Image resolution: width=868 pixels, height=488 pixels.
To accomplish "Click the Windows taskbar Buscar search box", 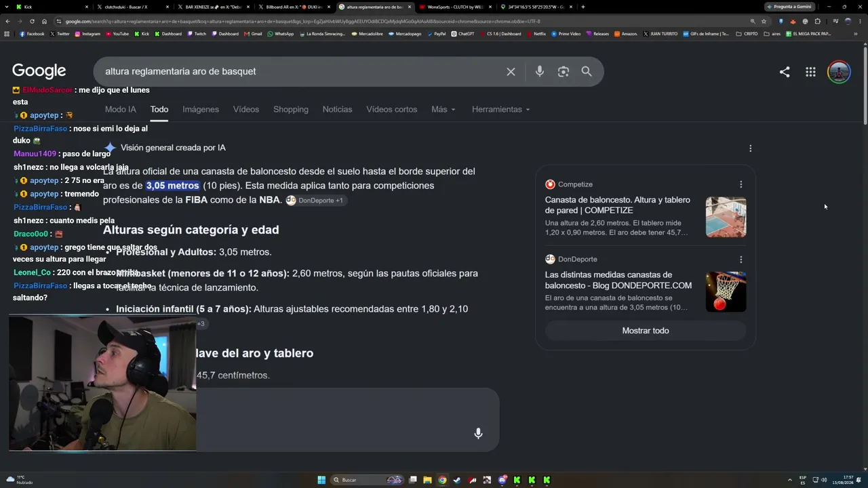I will tap(366, 480).
